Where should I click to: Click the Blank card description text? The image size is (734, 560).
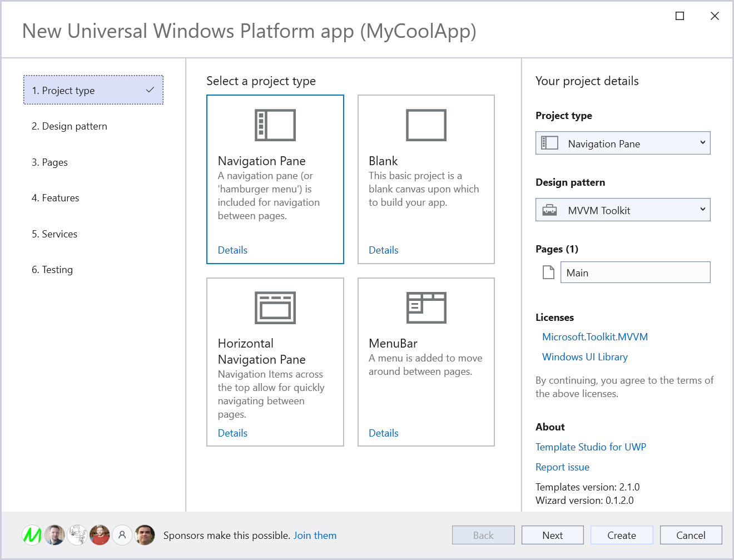tap(424, 189)
